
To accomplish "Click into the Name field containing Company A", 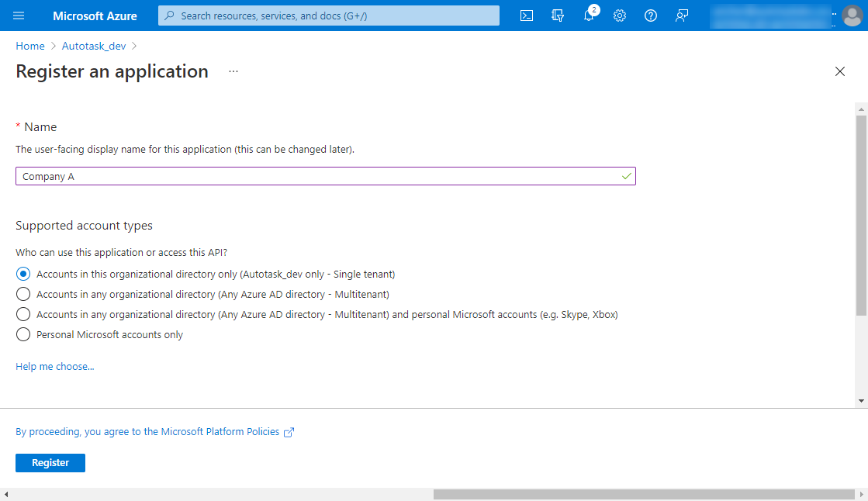I will pos(318,176).
